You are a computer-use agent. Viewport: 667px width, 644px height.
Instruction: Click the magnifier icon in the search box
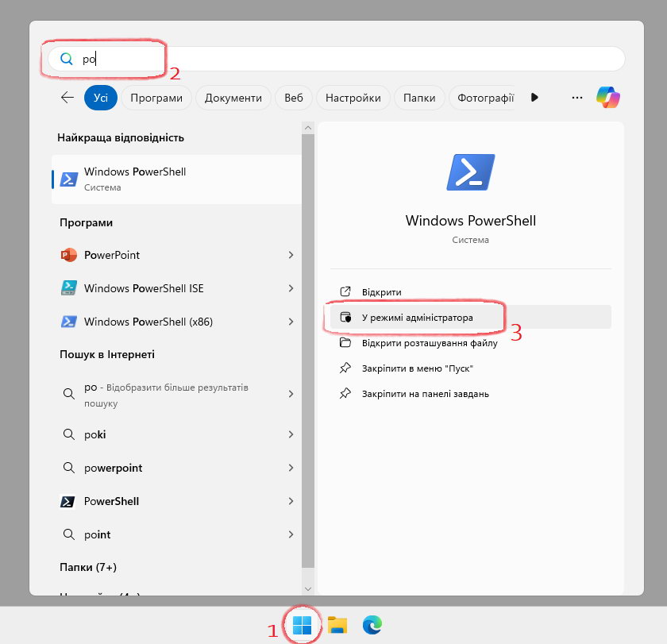tap(67, 59)
